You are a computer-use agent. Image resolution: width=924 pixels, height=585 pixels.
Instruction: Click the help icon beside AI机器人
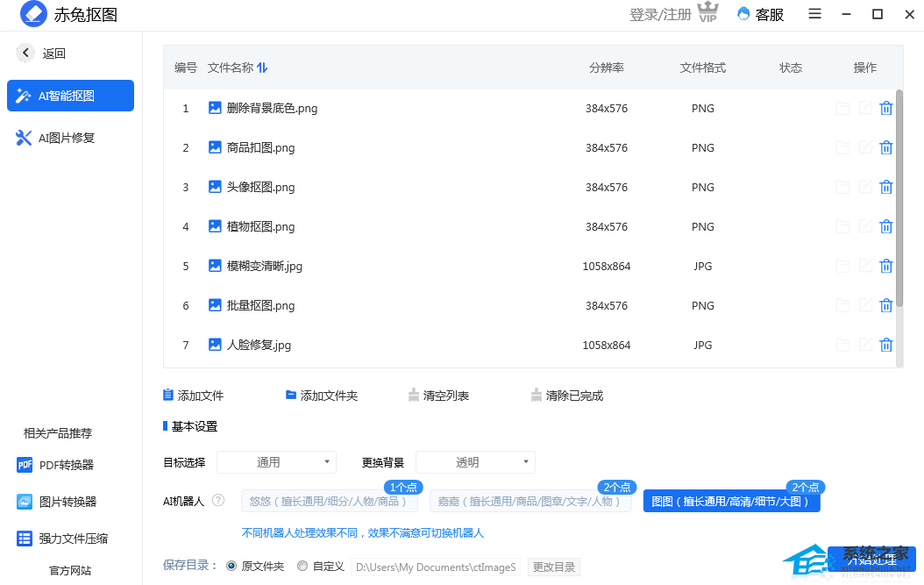(218, 501)
